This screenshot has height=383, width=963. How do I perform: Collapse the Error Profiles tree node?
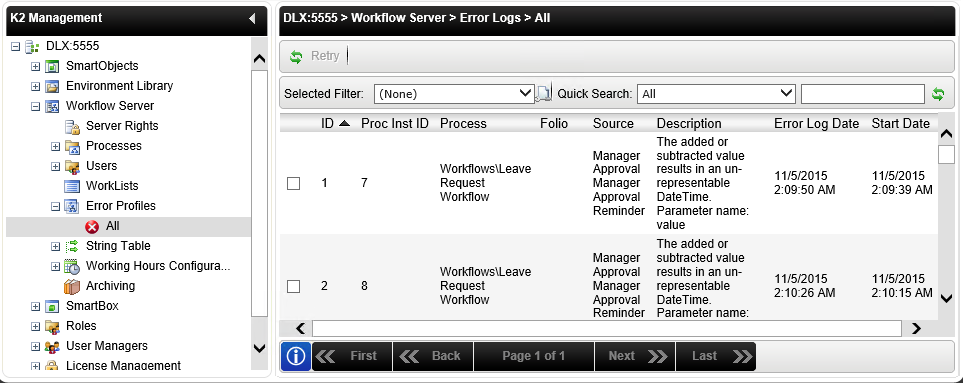point(55,207)
